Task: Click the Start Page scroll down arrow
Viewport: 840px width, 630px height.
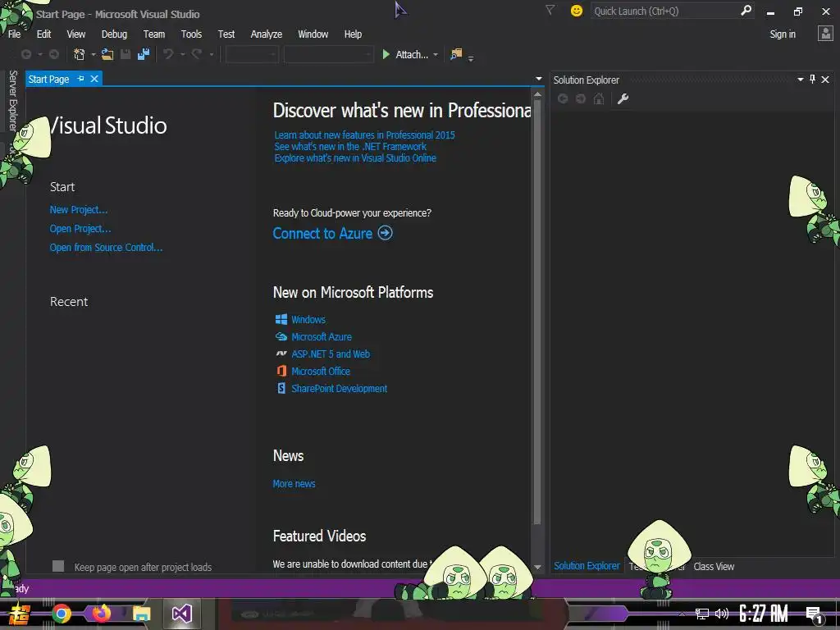Action: [537, 567]
